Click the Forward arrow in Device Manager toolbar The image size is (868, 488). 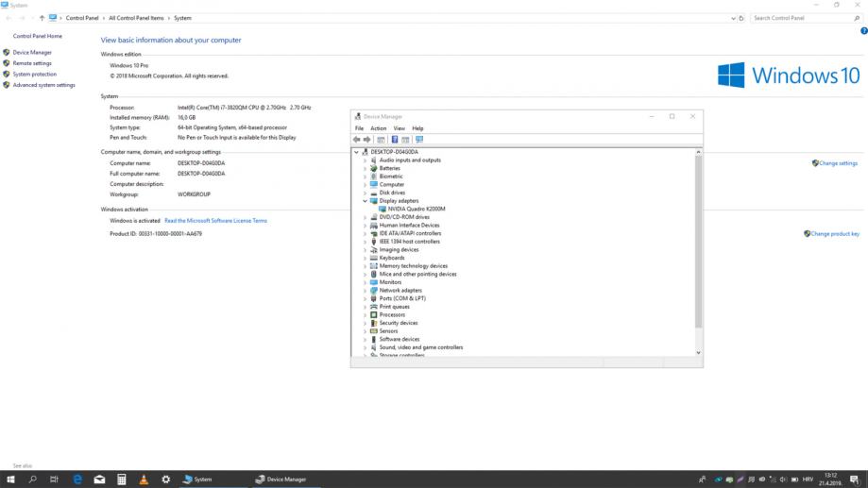(366, 140)
